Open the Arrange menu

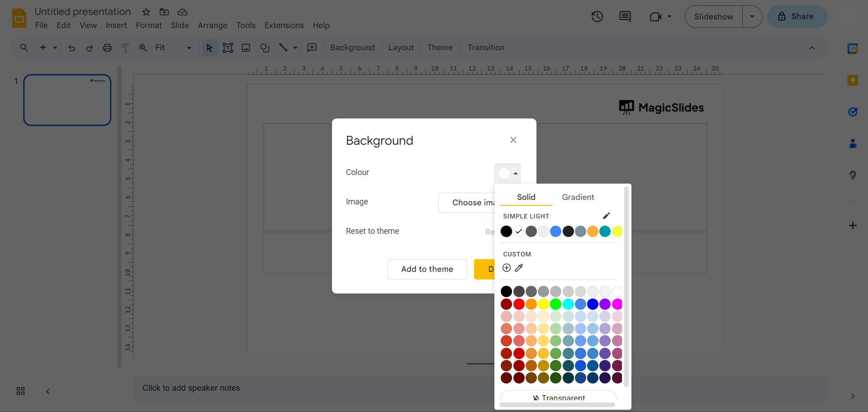[212, 25]
